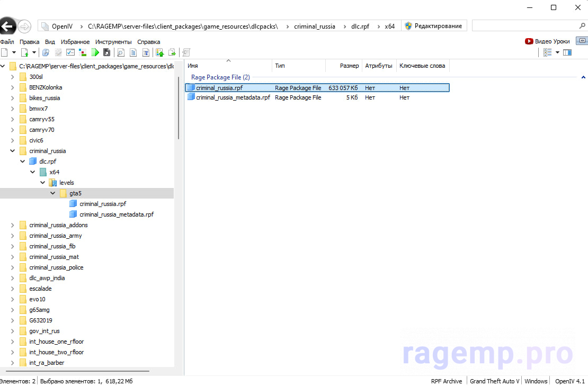Image resolution: width=588 pixels, height=386 pixels.
Task: Open the add-file dropdown arrow
Action: coord(34,52)
